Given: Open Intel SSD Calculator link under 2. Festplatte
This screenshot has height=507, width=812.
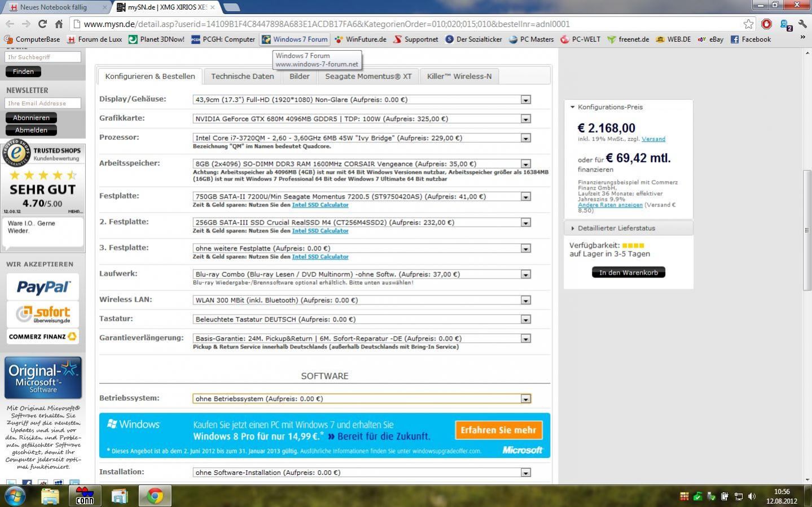Looking at the screenshot, I should [x=320, y=231].
